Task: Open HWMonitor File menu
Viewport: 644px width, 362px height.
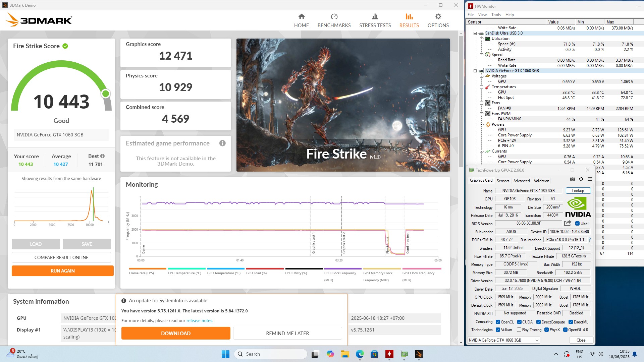Action: point(471,15)
